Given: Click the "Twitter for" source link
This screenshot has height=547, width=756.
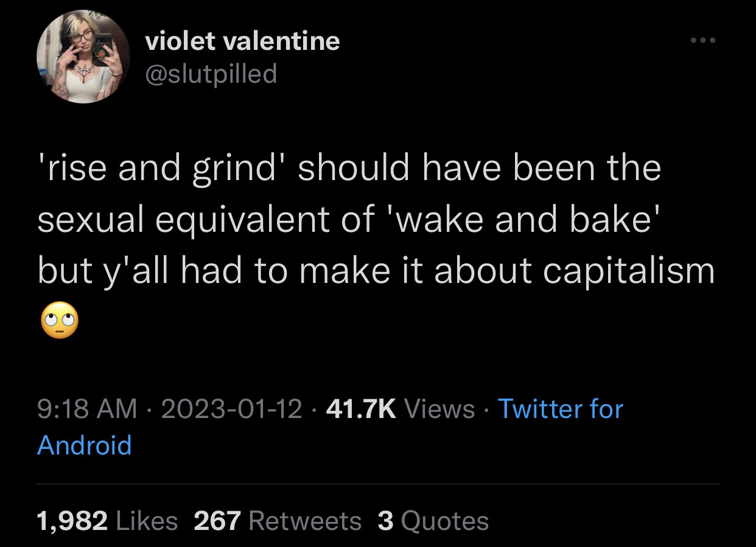Looking at the screenshot, I should [x=560, y=409].
